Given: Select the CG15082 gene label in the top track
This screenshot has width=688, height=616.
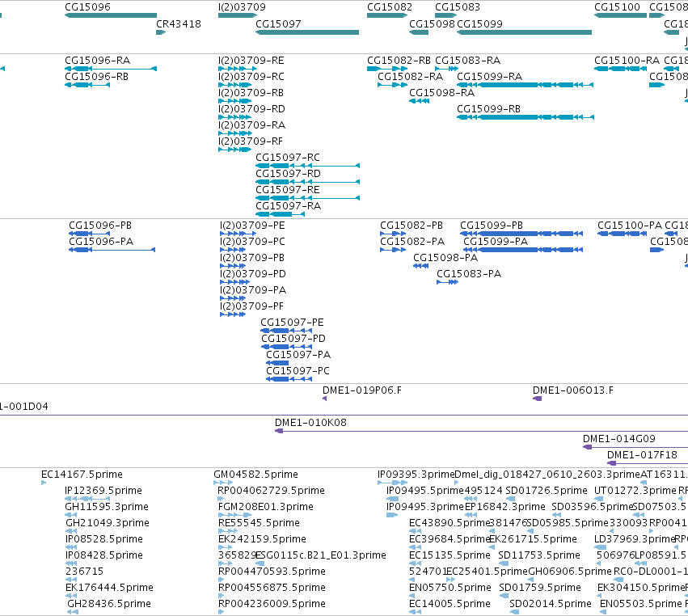Looking at the screenshot, I should 390,7.
